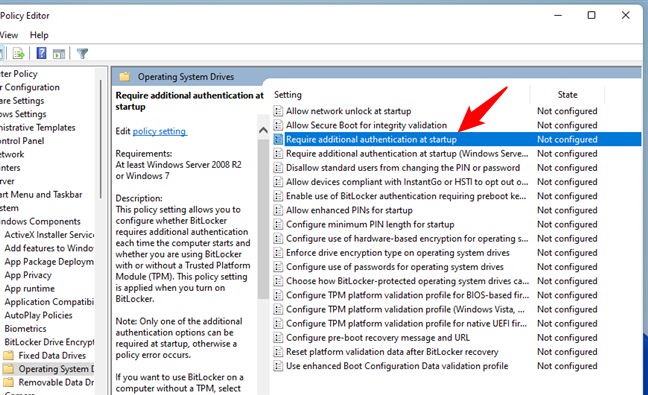Click description pane scroll up arrow
Image resolution: width=648 pixels, height=395 pixels.
pyautogui.click(x=263, y=131)
